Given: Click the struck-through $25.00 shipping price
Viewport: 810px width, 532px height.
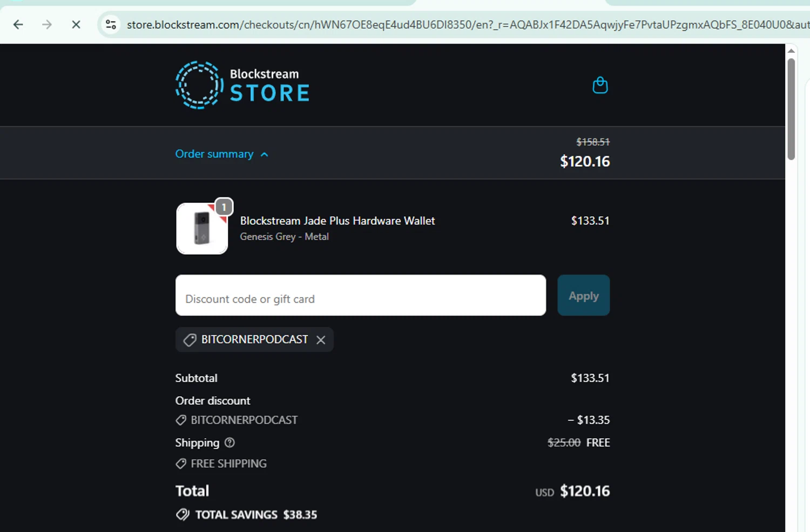Looking at the screenshot, I should pos(564,442).
